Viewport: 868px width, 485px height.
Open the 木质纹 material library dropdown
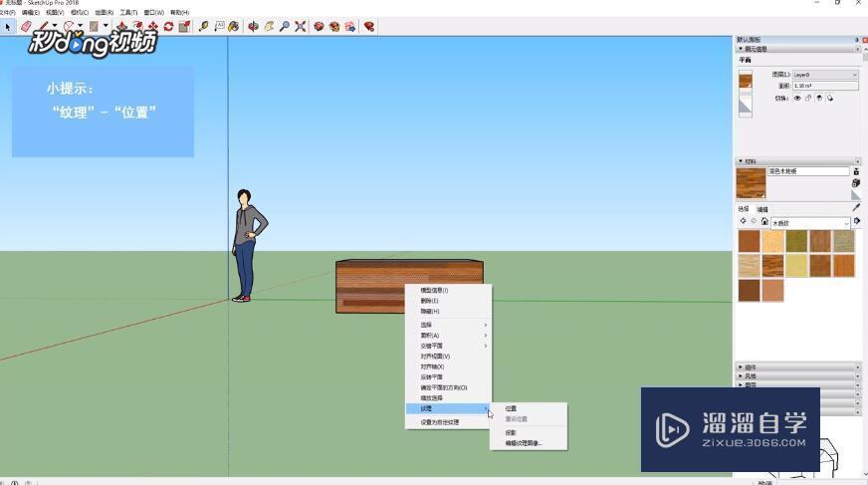click(x=810, y=223)
